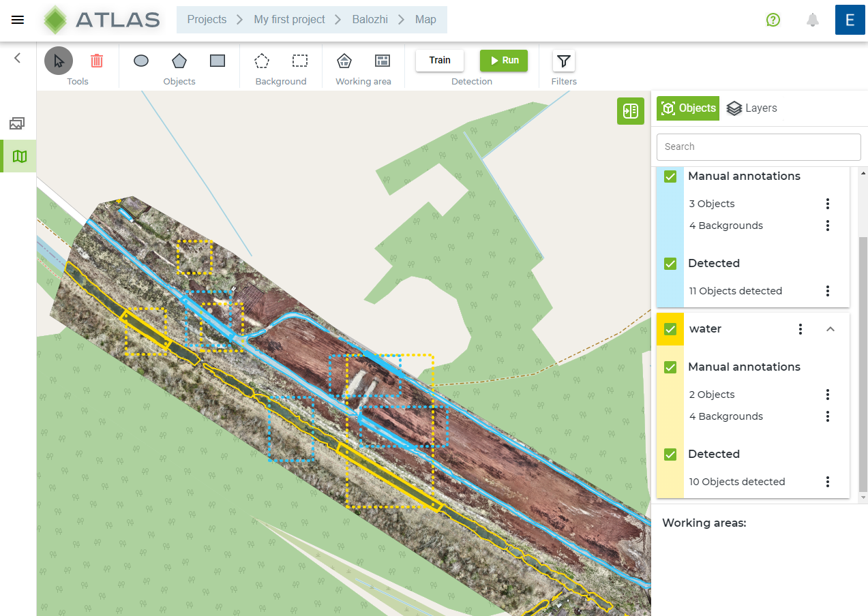The image size is (868, 616).
Task: Click the ATLAS logo
Action: (x=102, y=20)
